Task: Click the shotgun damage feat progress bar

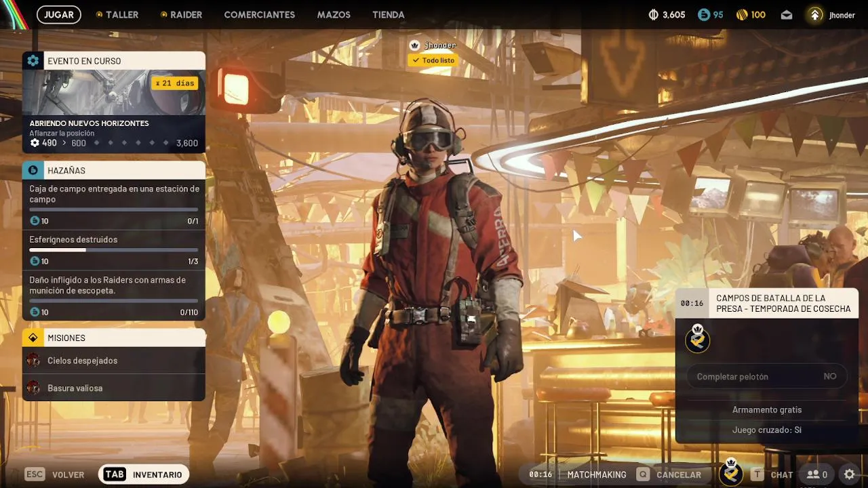Action: pyautogui.click(x=114, y=300)
